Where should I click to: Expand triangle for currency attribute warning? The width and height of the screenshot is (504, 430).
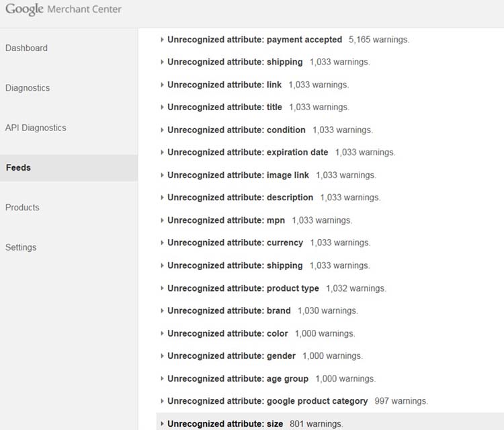pos(162,243)
